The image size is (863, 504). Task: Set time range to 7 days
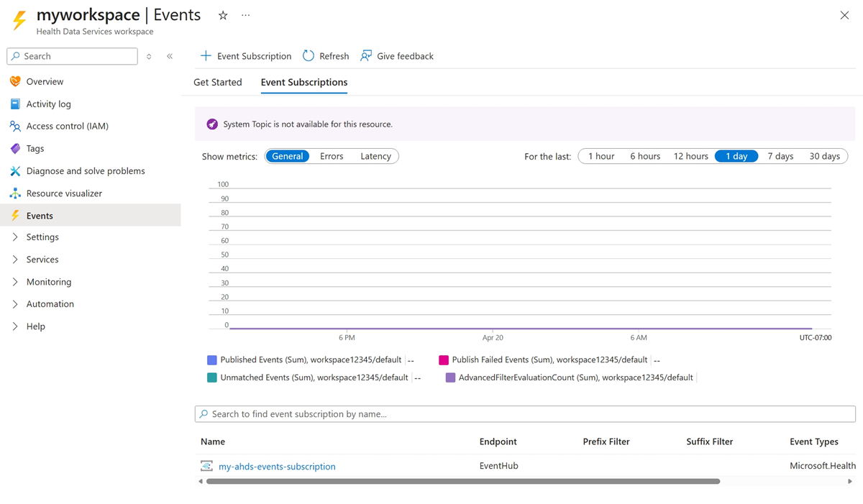(x=780, y=156)
